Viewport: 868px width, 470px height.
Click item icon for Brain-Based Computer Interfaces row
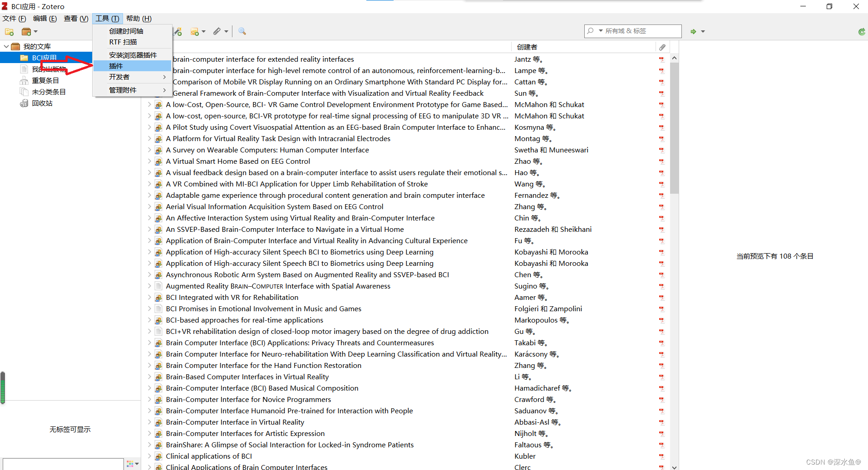[x=158, y=377]
